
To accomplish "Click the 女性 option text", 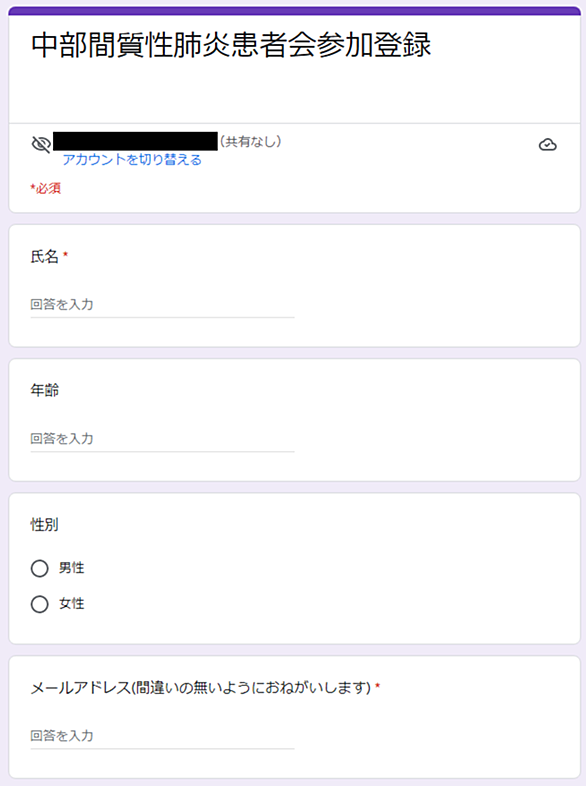I will coord(72,604).
